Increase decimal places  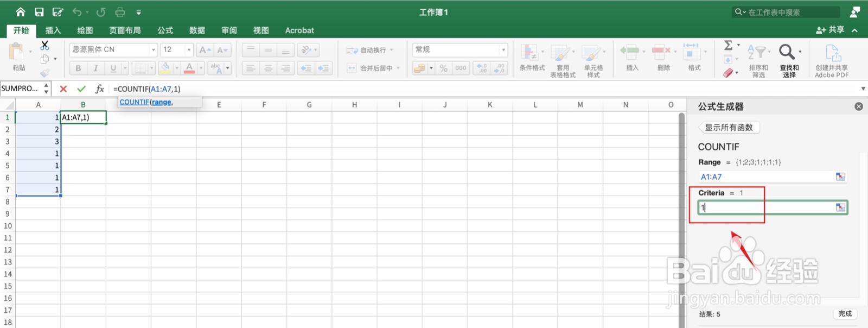pyautogui.click(x=482, y=68)
